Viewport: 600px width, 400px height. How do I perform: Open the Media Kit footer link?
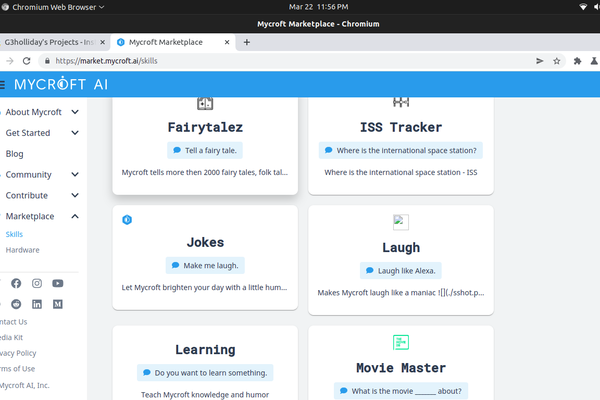pyautogui.click(x=11, y=337)
